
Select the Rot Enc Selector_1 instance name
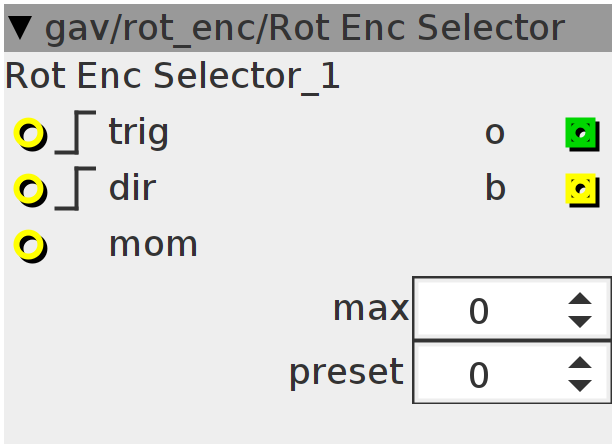(x=172, y=77)
